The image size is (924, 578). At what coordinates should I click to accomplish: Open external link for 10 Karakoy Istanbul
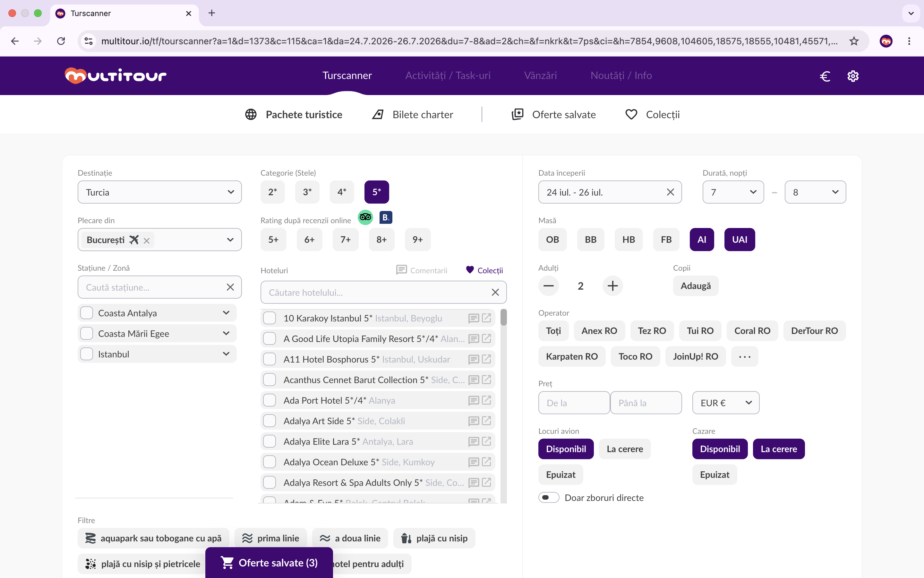pos(486,318)
